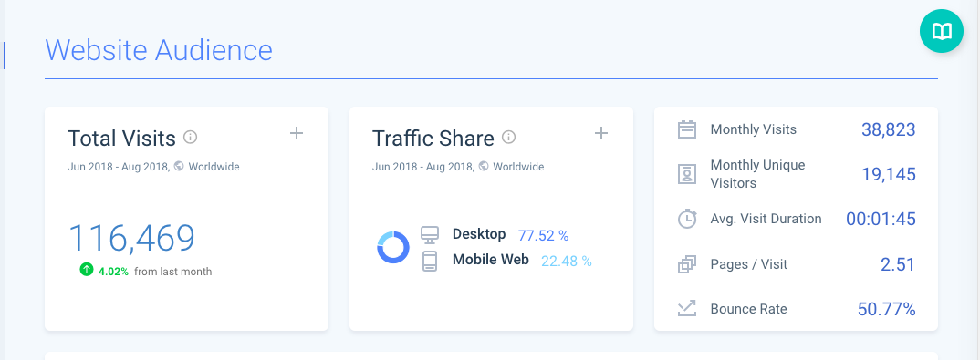Expand Total Visits card with plus icon
Viewport: 980px width, 360px height.
click(297, 133)
